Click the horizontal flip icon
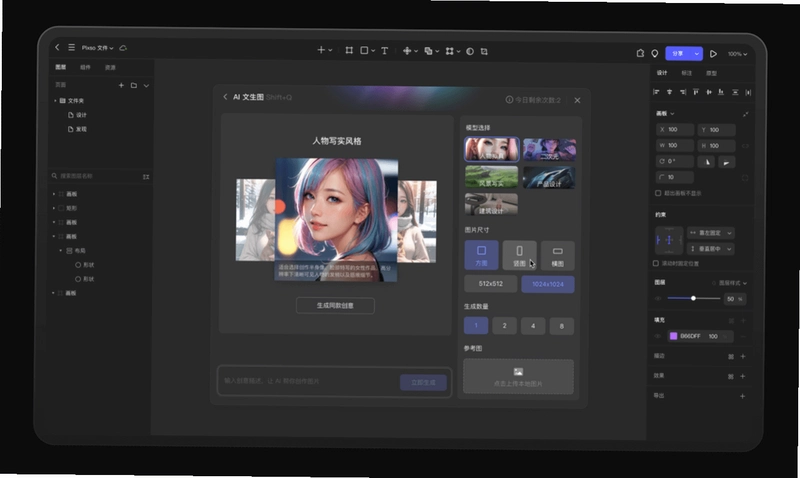Viewport: 800px width, 478px height. click(707, 162)
